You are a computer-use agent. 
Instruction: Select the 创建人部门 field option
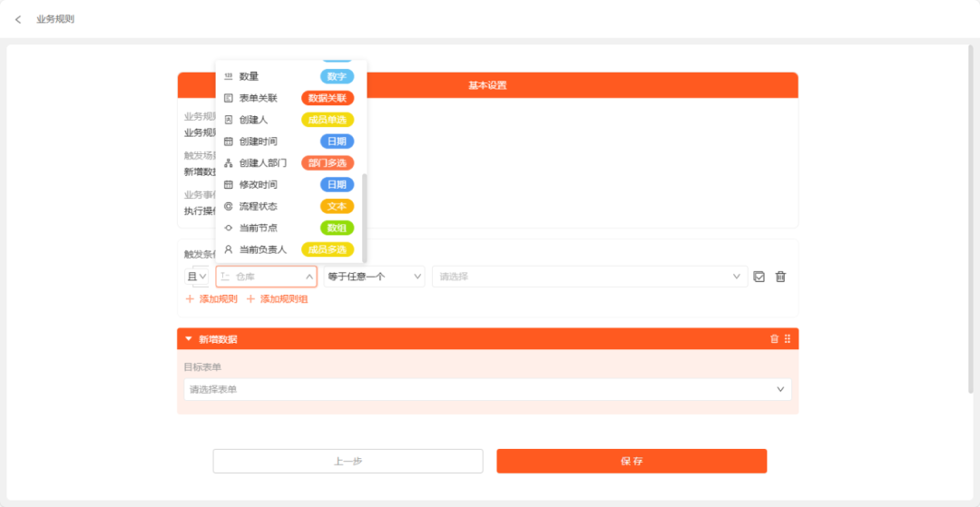pos(290,163)
